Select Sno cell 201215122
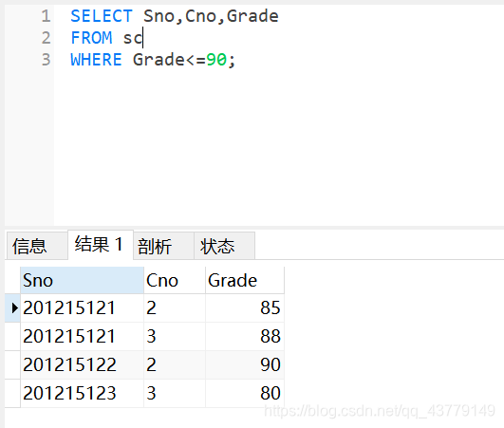This screenshot has height=428, width=504. tap(82, 364)
